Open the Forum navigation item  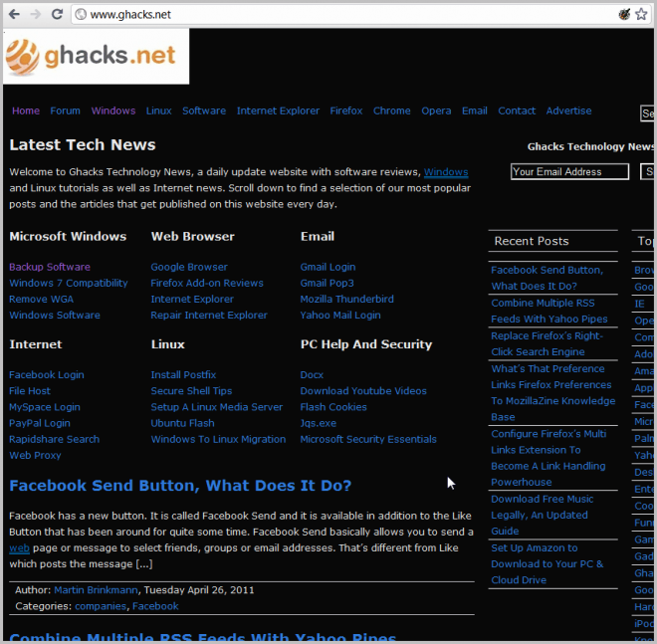[66, 111]
